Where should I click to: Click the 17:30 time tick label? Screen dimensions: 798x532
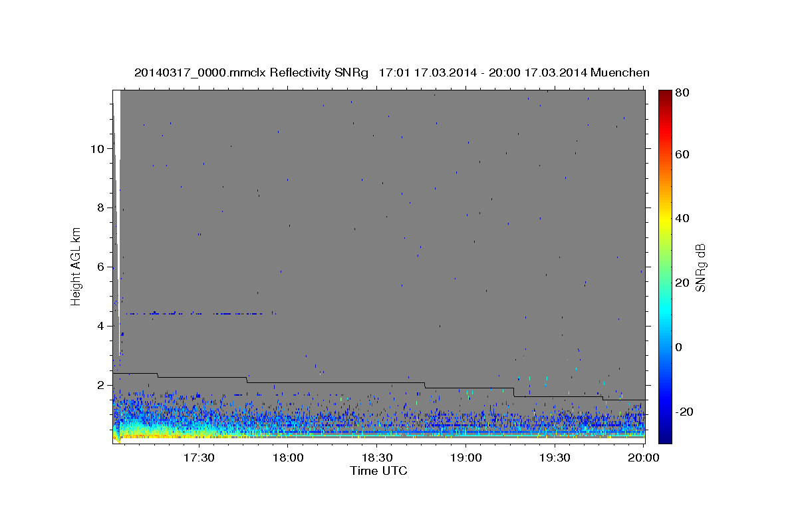pyautogui.click(x=198, y=458)
